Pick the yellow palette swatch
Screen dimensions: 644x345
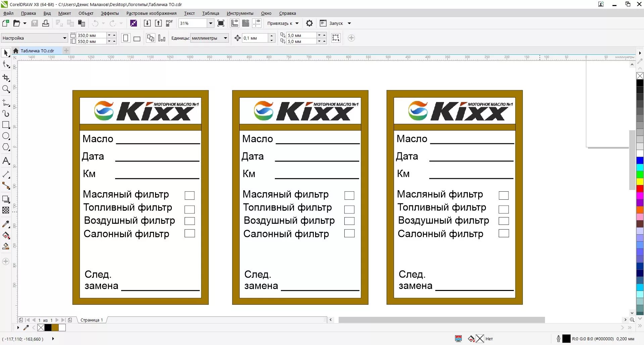pyautogui.click(x=640, y=182)
